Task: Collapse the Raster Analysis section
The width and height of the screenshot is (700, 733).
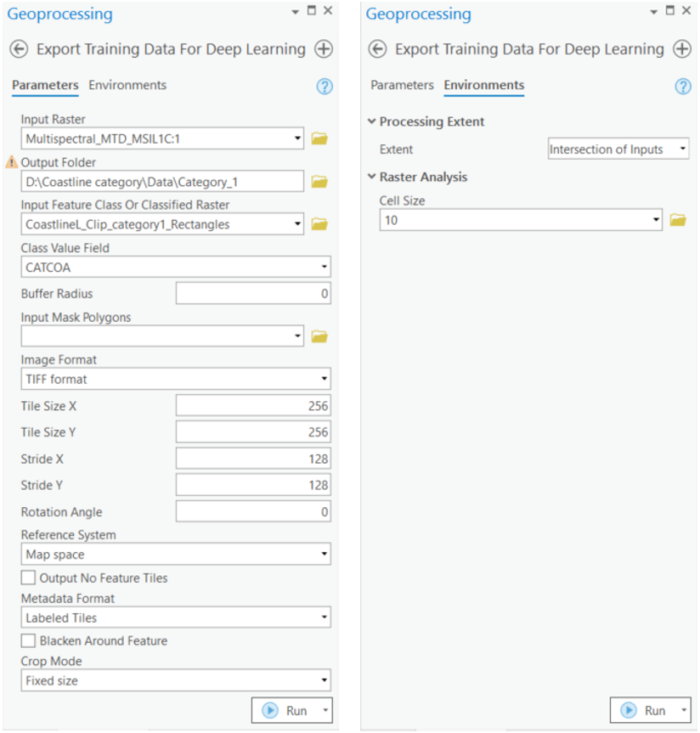Action: 372,178
